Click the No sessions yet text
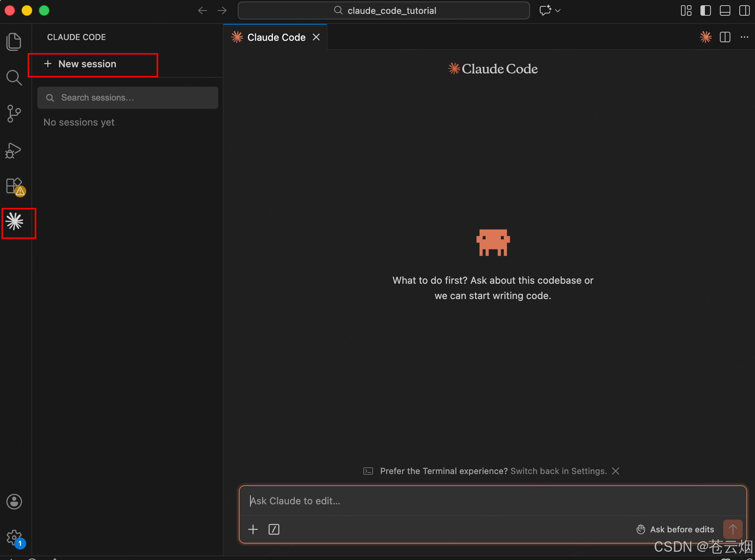This screenshot has width=755, height=560. pyautogui.click(x=79, y=122)
